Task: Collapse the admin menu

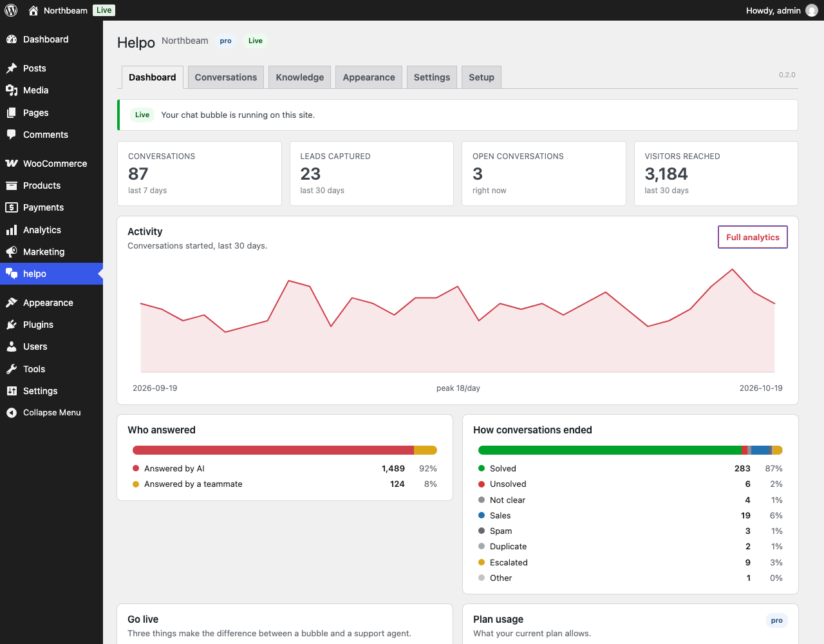Action: [51, 413]
